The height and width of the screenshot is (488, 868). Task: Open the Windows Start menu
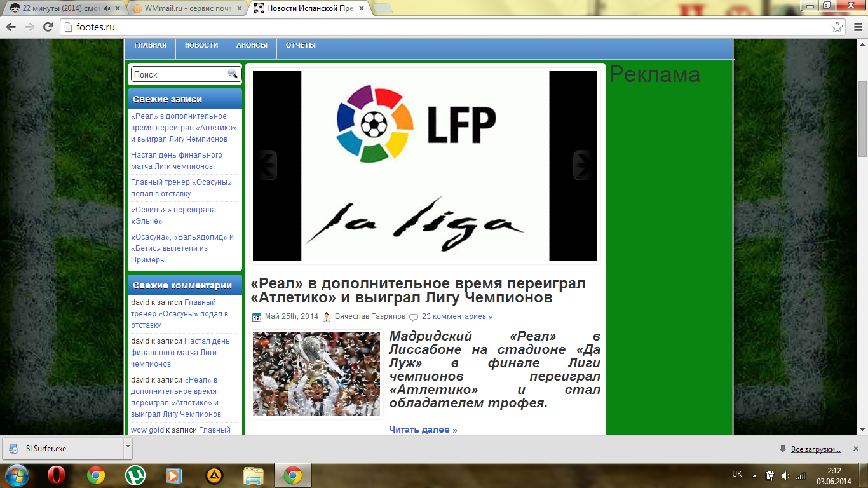16,475
